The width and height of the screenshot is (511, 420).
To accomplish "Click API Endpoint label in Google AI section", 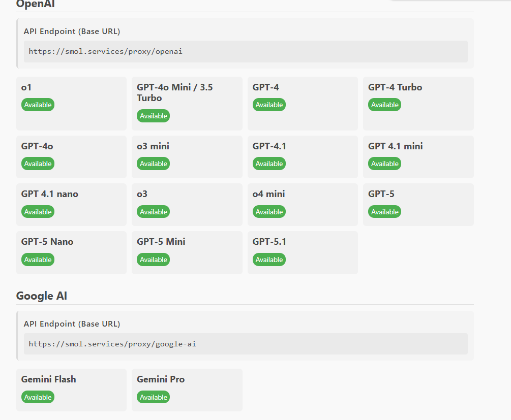I will pos(72,324).
